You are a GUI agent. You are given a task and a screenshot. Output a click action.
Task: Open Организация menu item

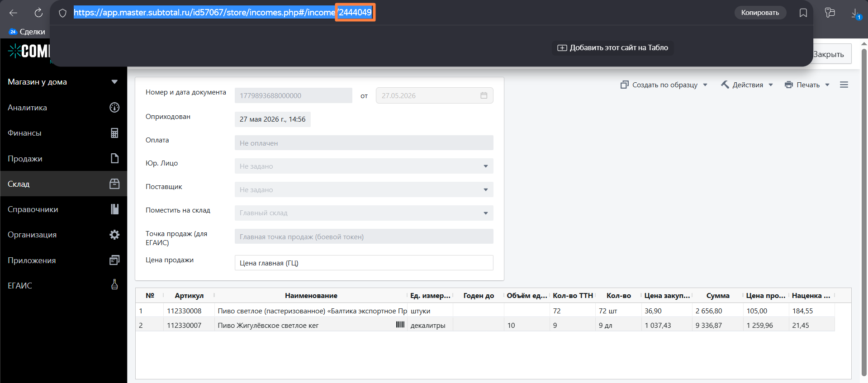point(63,235)
